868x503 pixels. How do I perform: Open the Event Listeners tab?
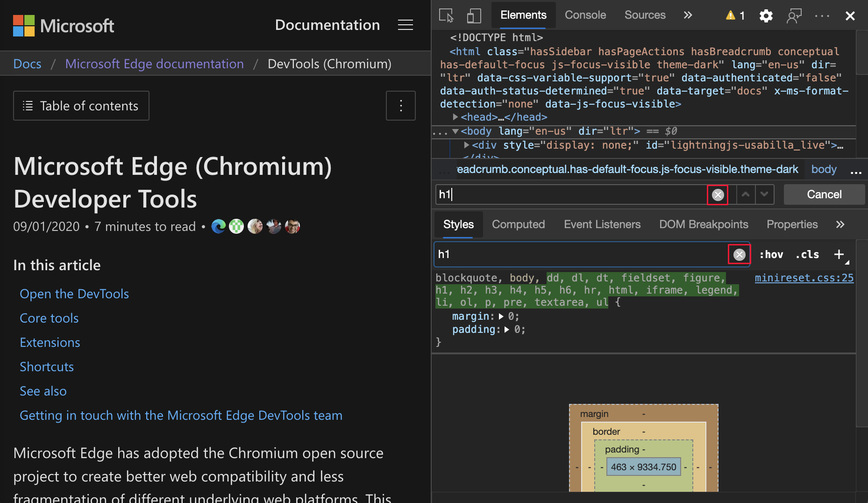coord(602,224)
